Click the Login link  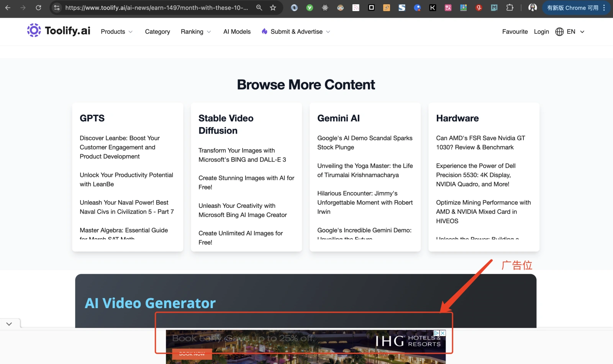point(541,32)
